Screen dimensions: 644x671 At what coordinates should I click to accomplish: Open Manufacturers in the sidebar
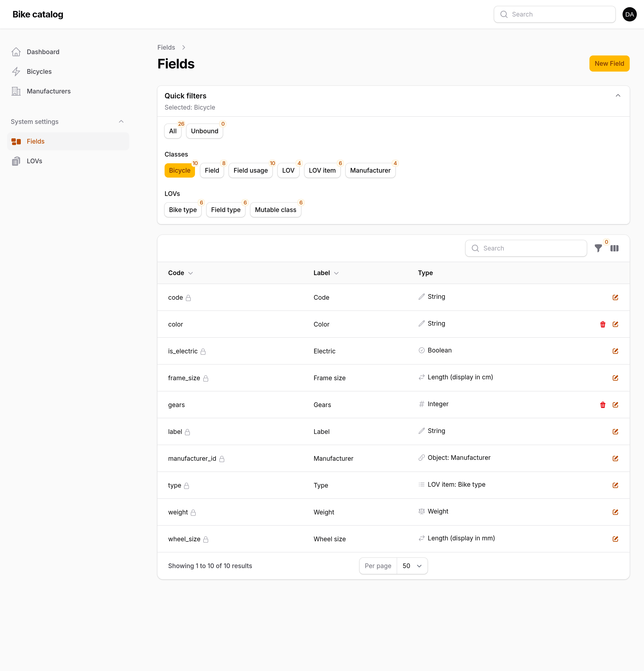click(x=68, y=91)
